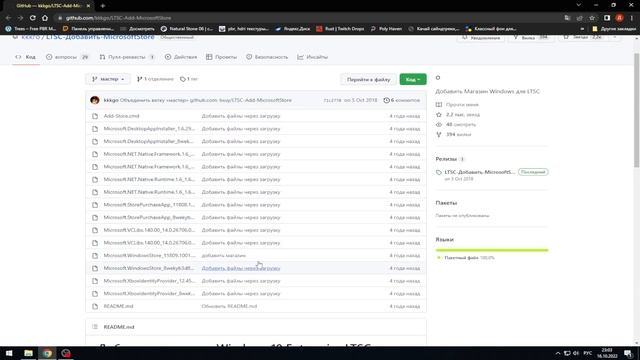This screenshot has width=640, height=360.
Task: Click the page vertical scrollbar
Action: pos(636,110)
